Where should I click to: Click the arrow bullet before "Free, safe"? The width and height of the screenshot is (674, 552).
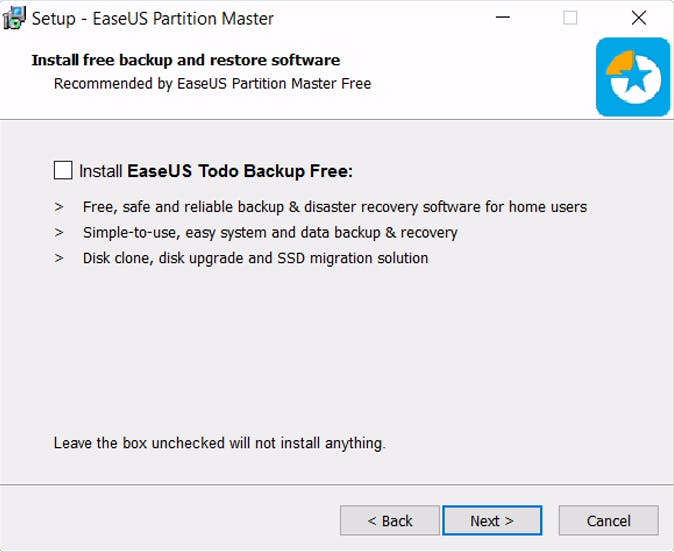pos(59,207)
